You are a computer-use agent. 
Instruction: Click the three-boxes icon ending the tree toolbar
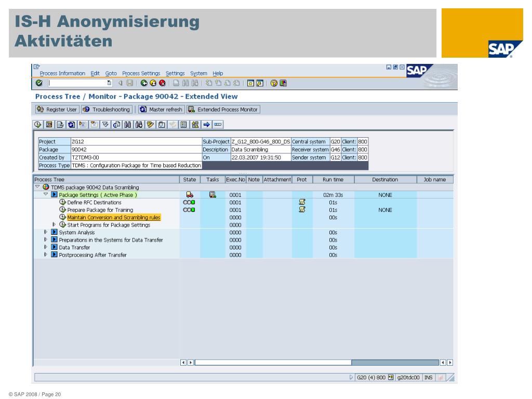pos(218,125)
